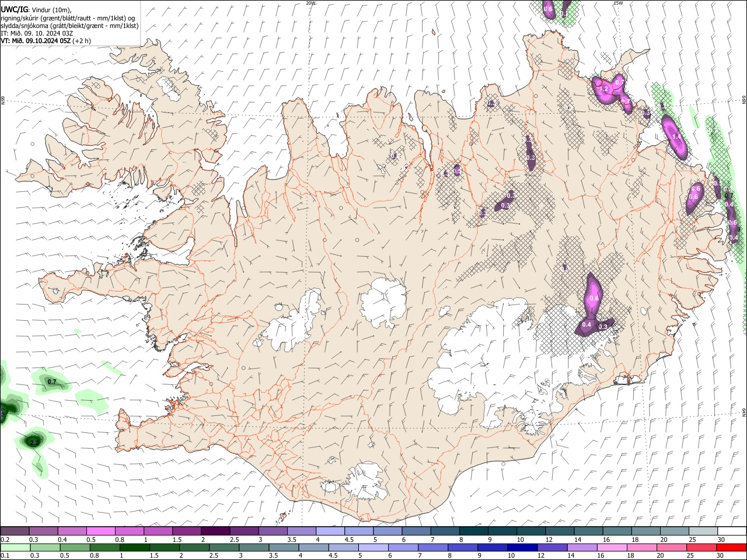Click the pale grey 25 swatch in snow scale

(x=704, y=531)
